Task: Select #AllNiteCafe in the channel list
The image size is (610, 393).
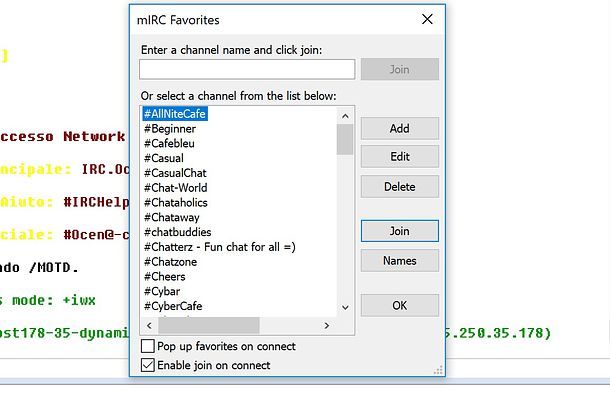Action: (175, 114)
